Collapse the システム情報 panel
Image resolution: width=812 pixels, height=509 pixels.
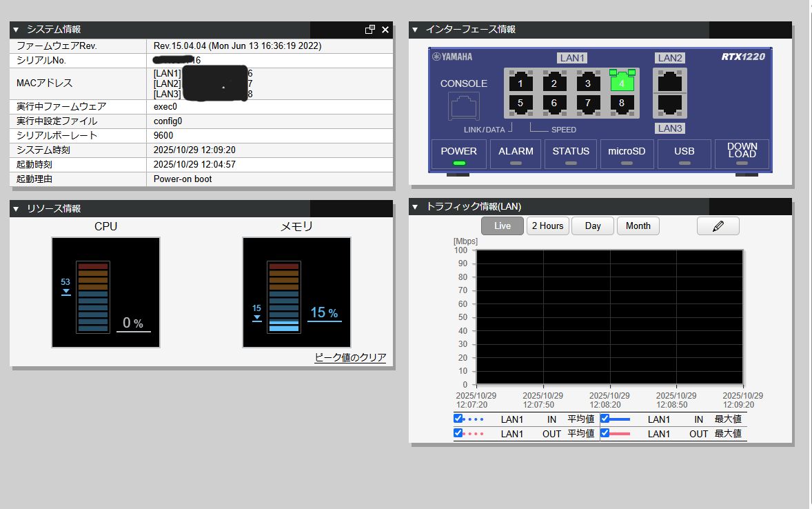pyautogui.click(x=16, y=30)
